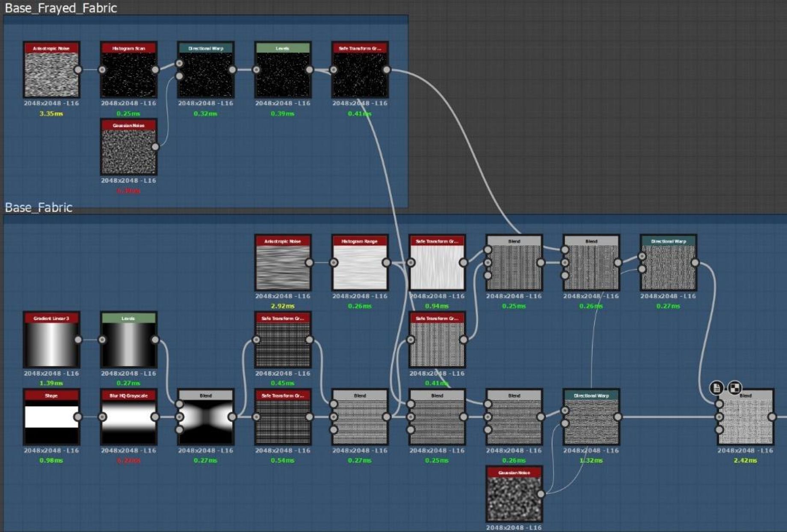The image size is (787, 532).
Task: Select the Histogram Scan node
Action: point(129,70)
